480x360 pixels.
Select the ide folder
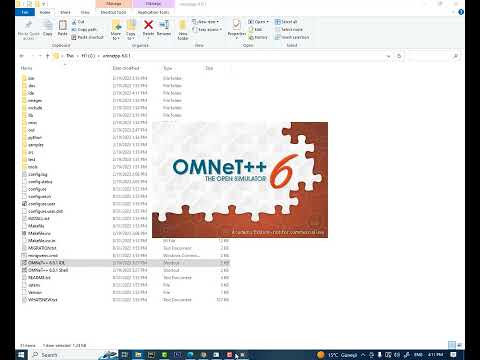(31, 93)
